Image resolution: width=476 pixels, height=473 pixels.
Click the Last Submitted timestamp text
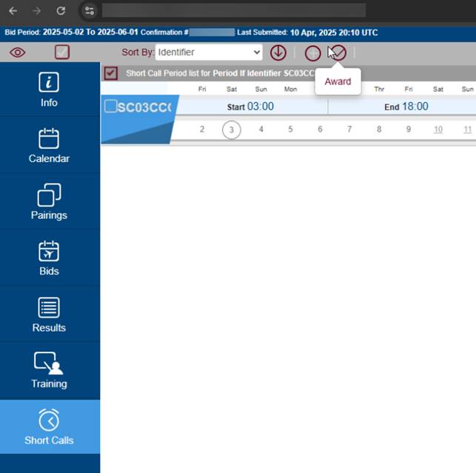point(334,33)
